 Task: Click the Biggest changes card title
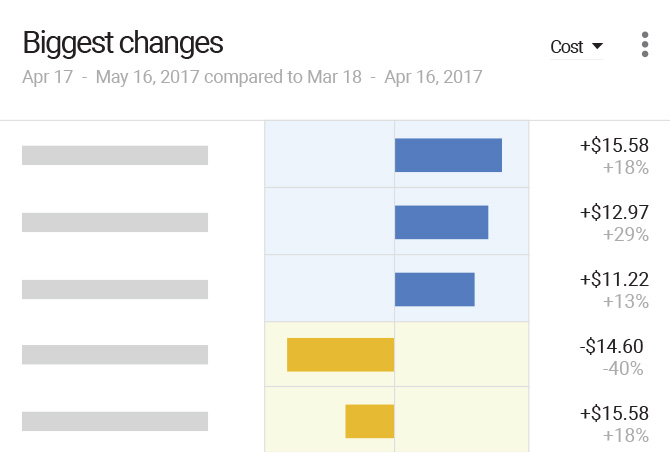click(x=123, y=44)
